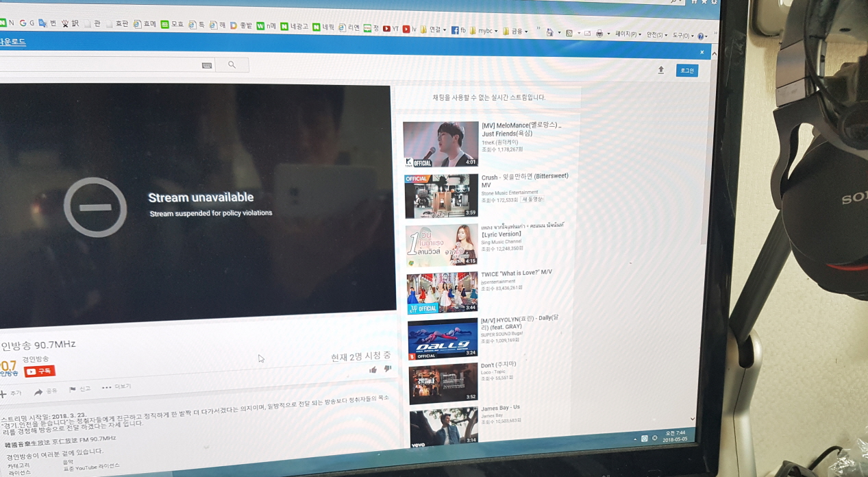Image resolution: width=868 pixels, height=477 pixels.
Task: Click the YouTube upload arrow icon
Action: (x=660, y=70)
